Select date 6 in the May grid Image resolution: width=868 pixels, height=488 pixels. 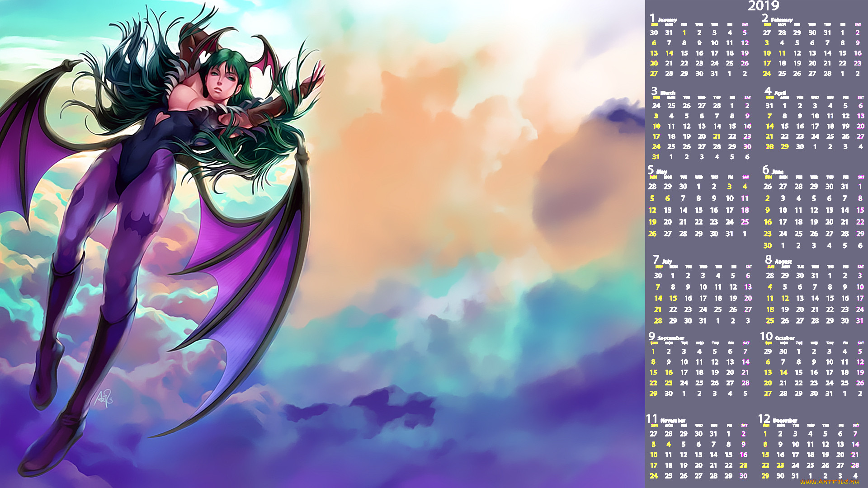(x=668, y=198)
